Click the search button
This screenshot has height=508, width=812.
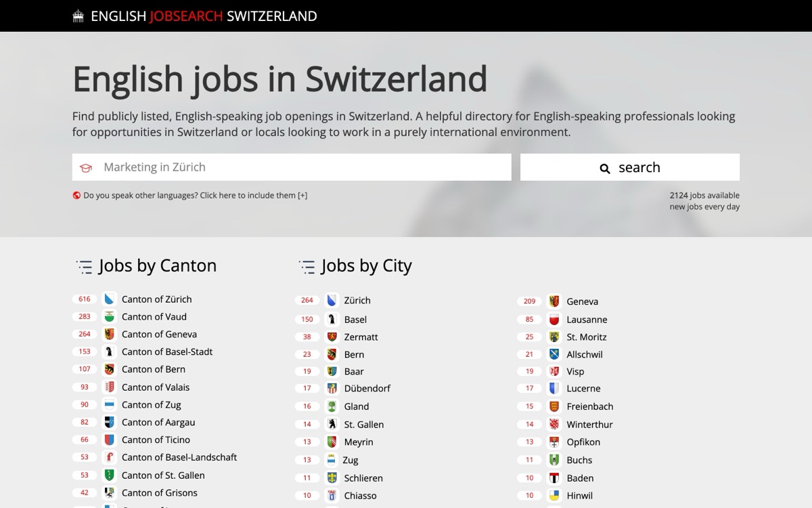pos(630,167)
